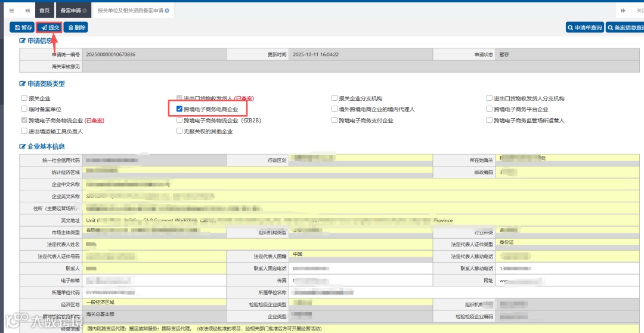
Task: Click the greyed 跨境电子商务物流企业 (已备案) checkbox
Action: point(24,121)
